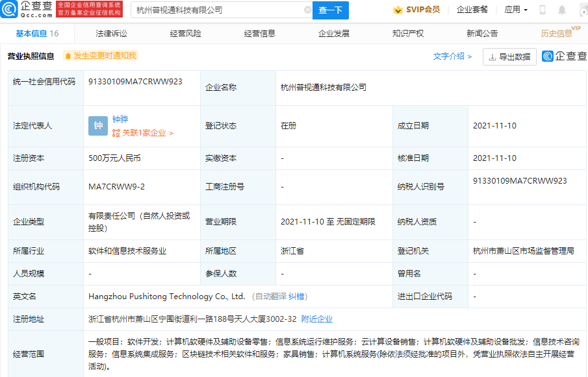
Task: Expand 关联1家企业 related companies
Action: click(143, 133)
